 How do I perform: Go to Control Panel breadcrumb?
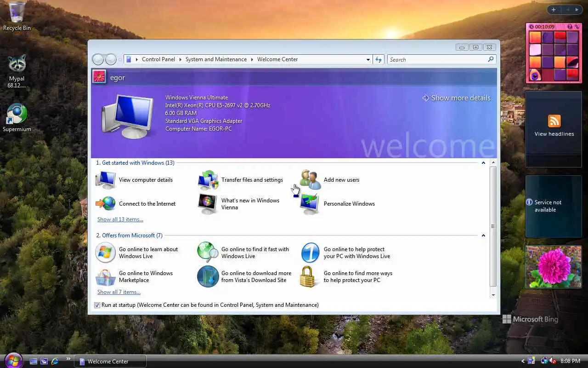tap(158, 59)
